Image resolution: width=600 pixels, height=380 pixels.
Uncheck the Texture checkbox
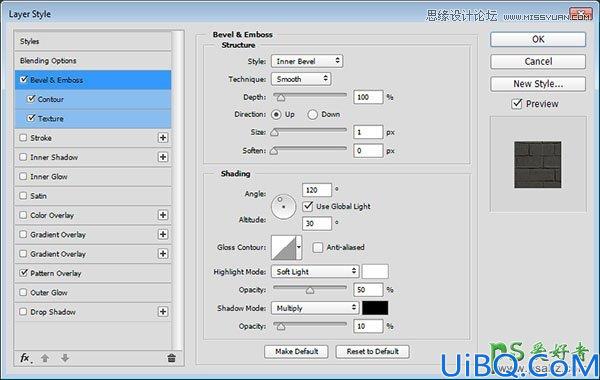[31, 118]
